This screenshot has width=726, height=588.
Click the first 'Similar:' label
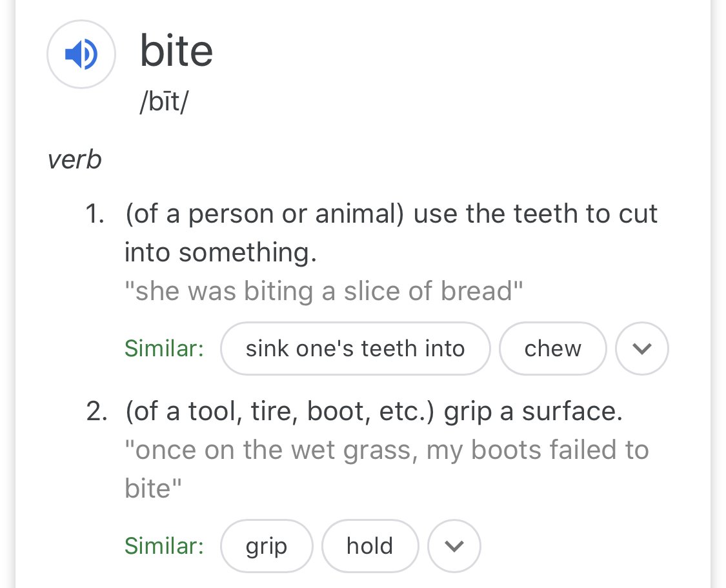(165, 348)
